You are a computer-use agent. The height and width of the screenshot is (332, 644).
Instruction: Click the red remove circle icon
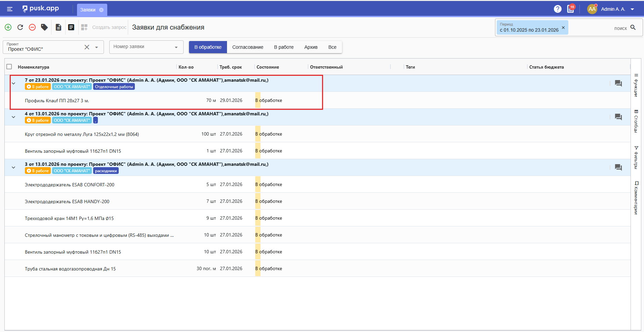coord(32,27)
